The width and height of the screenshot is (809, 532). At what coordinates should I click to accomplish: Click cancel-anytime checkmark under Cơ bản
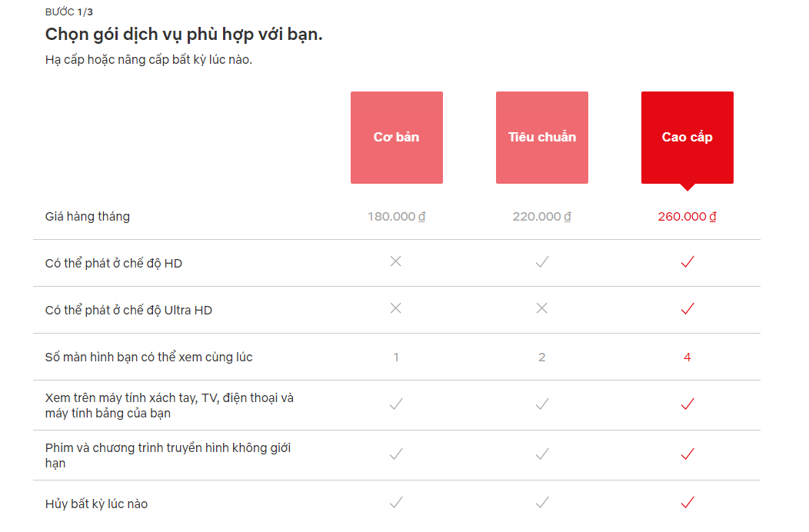pos(396,502)
